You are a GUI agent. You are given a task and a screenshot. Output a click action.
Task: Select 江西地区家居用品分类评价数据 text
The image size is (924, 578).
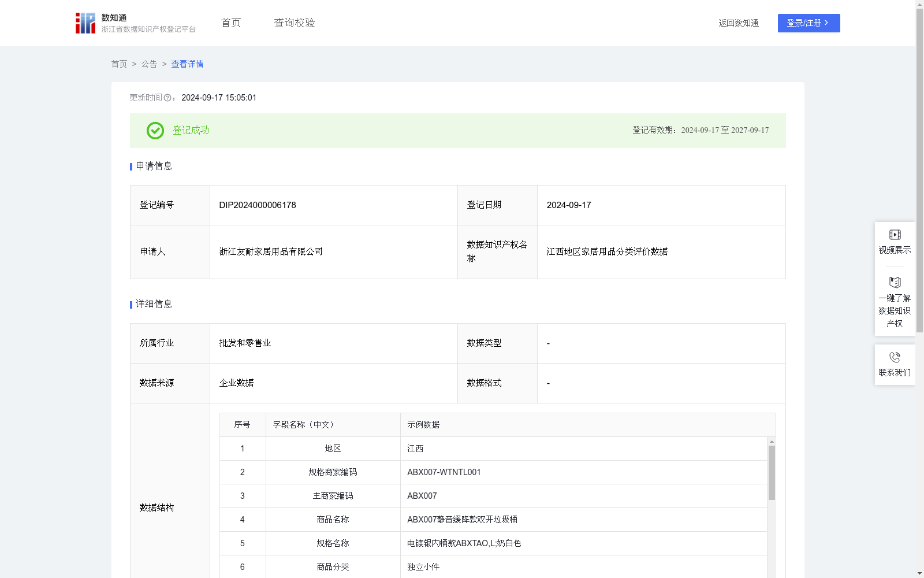(607, 252)
